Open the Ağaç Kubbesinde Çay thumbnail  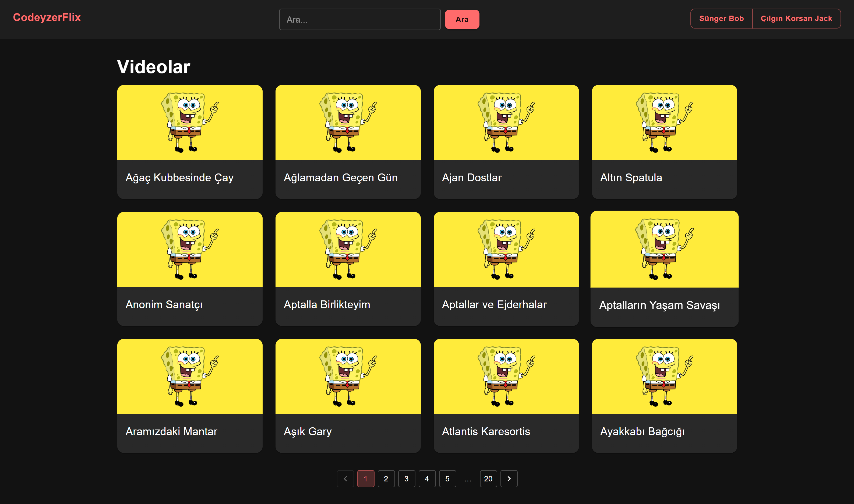click(x=190, y=123)
